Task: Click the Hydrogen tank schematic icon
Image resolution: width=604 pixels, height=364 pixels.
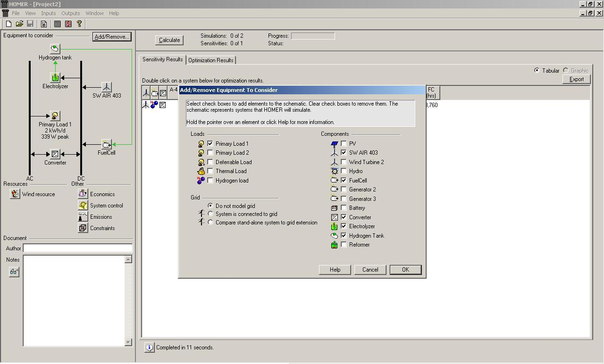Action: point(55,49)
